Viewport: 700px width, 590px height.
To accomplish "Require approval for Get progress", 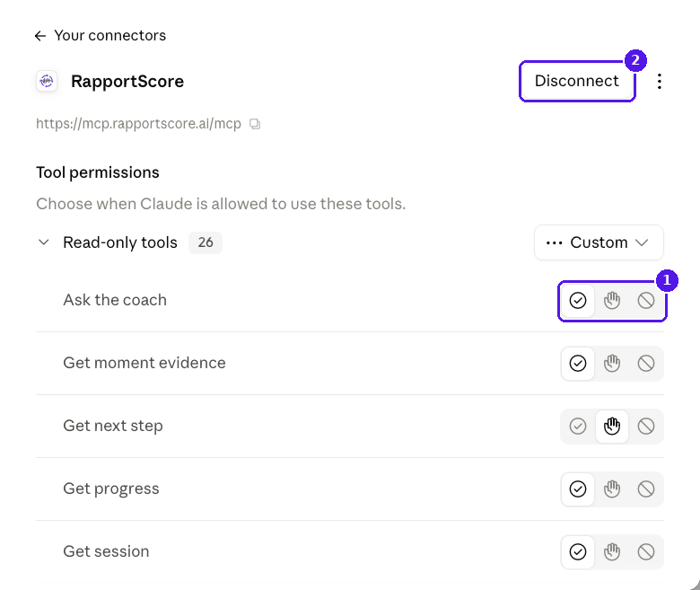I will [x=612, y=489].
